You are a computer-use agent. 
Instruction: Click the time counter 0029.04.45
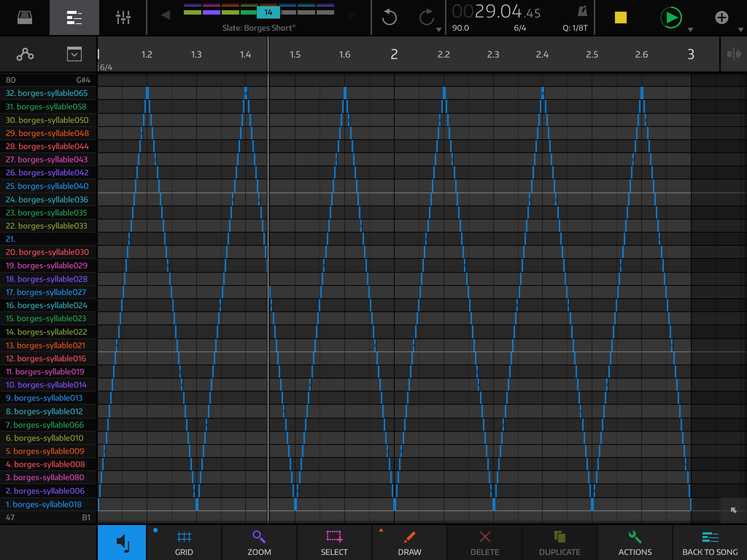pos(496,12)
